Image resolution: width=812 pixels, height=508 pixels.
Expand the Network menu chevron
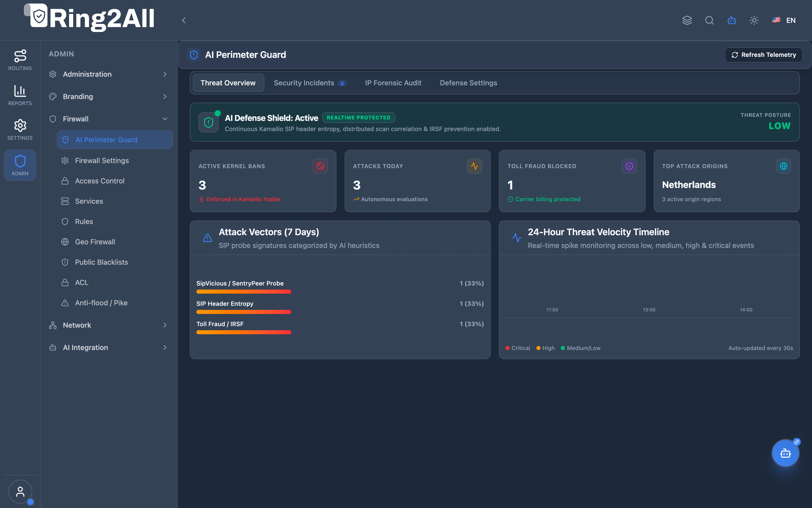click(x=165, y=325)
